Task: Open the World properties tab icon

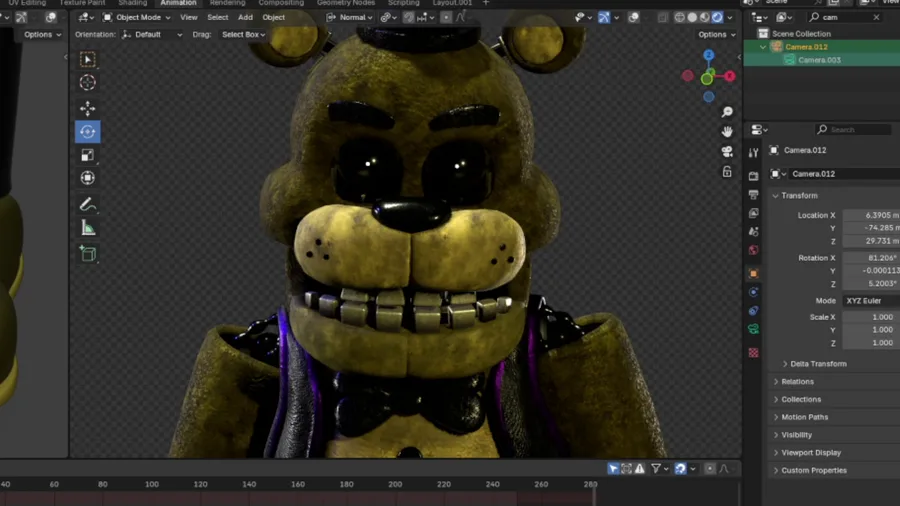Action: coord(753,250)
